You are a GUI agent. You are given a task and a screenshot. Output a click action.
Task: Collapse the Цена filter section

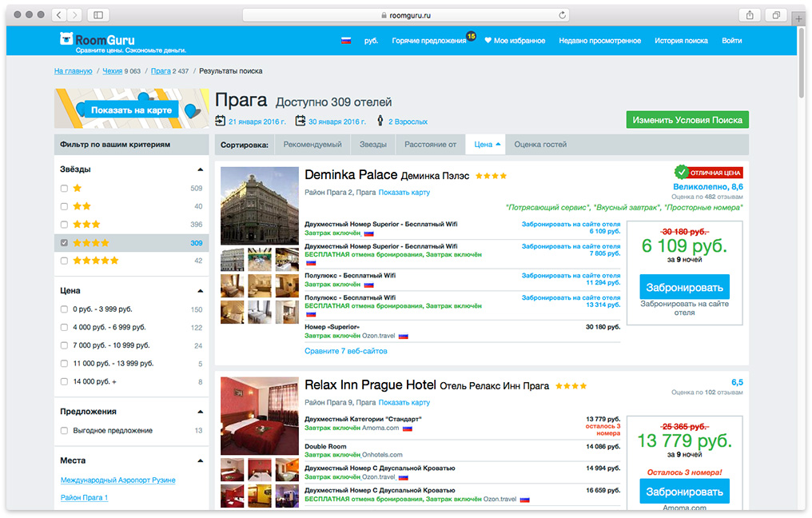[x=200, y=291]
